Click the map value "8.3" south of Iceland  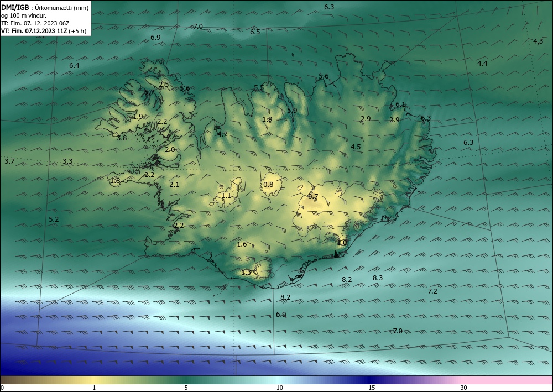[378, 278]
